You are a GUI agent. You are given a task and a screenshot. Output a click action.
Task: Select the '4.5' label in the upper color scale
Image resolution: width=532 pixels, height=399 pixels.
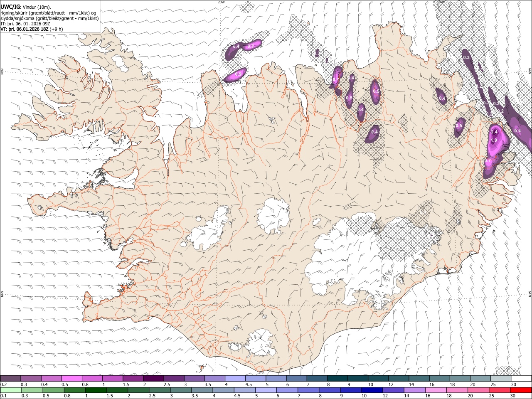(x=249, y=384)
